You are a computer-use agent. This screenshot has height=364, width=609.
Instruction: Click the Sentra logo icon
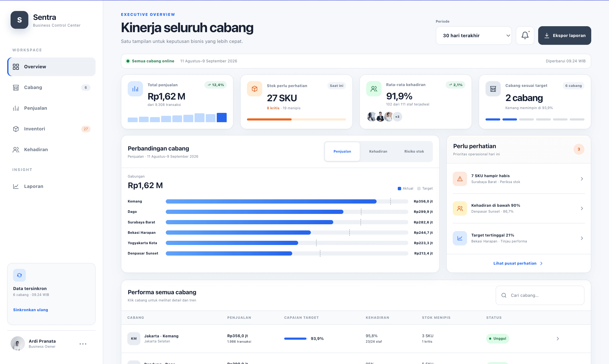coord(19,20)
